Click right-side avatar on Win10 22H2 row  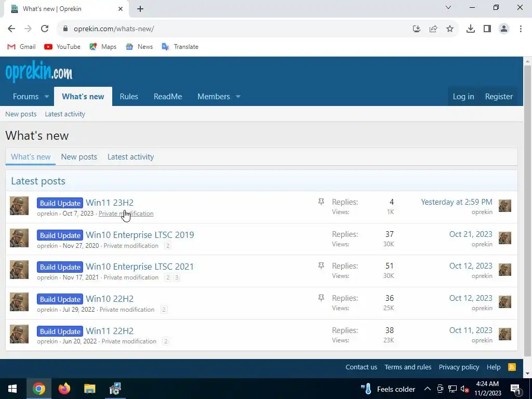505,302
